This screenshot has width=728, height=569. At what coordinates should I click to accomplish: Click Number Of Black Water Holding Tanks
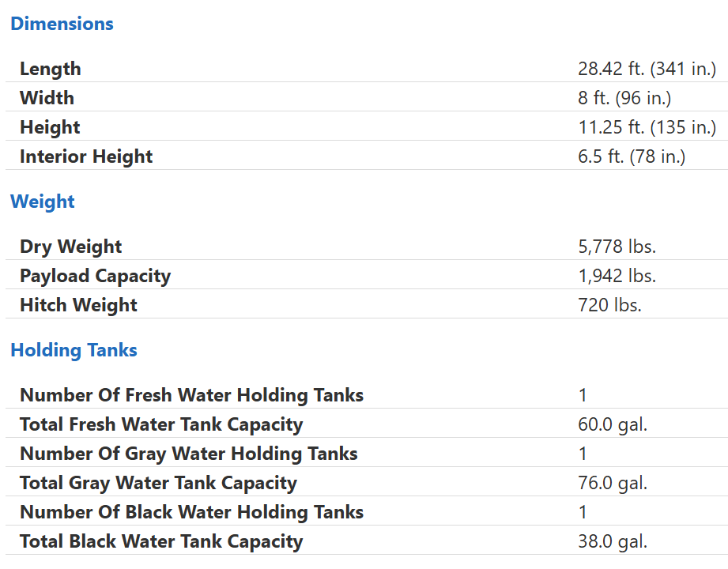point(191,512)
